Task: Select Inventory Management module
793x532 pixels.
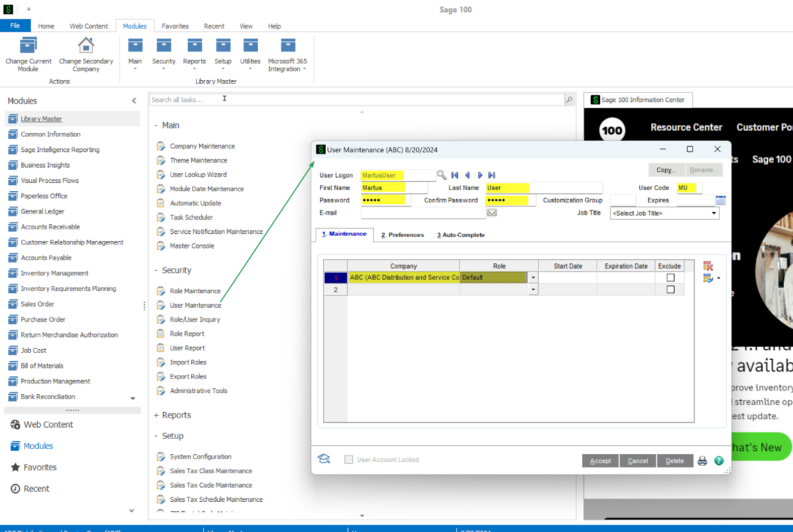Action: coord(55,273)
